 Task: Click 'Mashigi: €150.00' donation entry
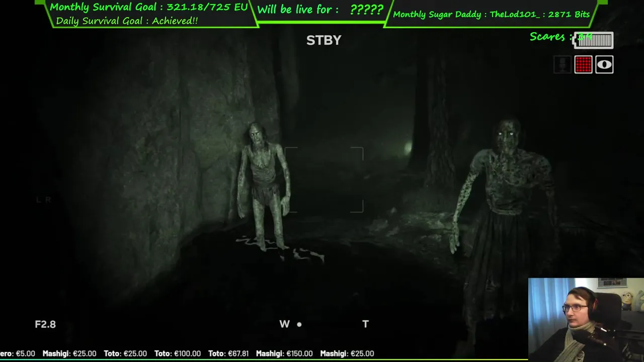coord(284,353)
